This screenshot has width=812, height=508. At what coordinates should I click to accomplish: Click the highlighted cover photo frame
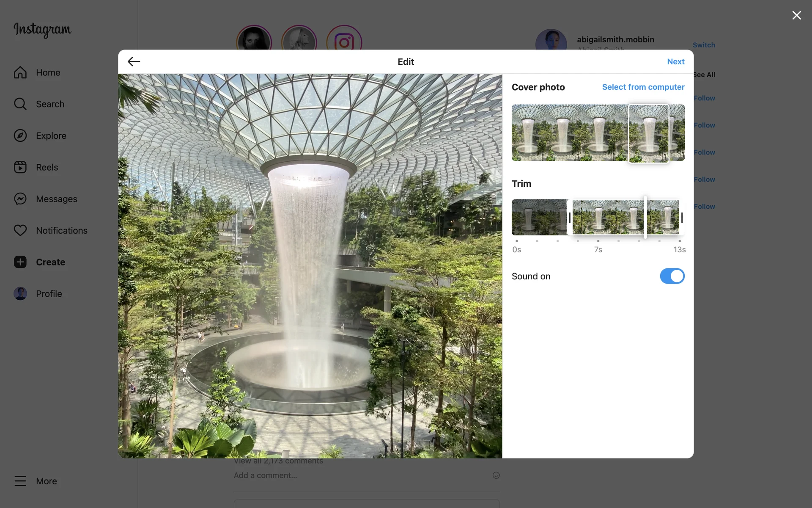[x=648, y=133]
